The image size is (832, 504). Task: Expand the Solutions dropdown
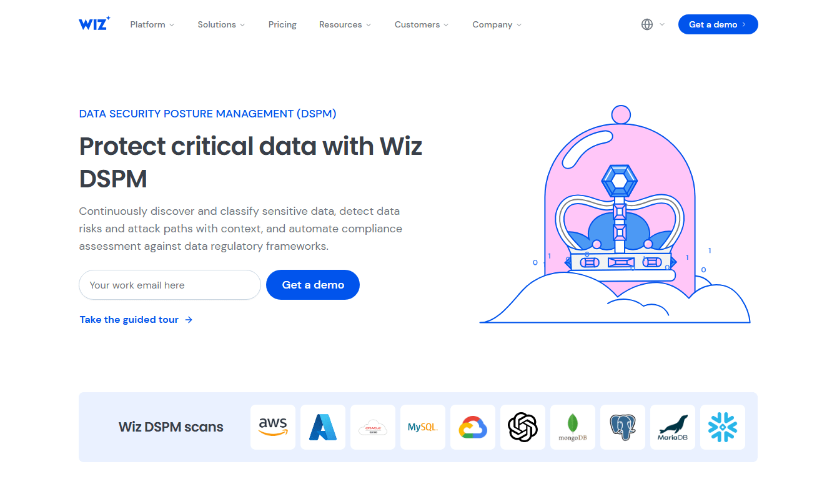click(221, 24)
